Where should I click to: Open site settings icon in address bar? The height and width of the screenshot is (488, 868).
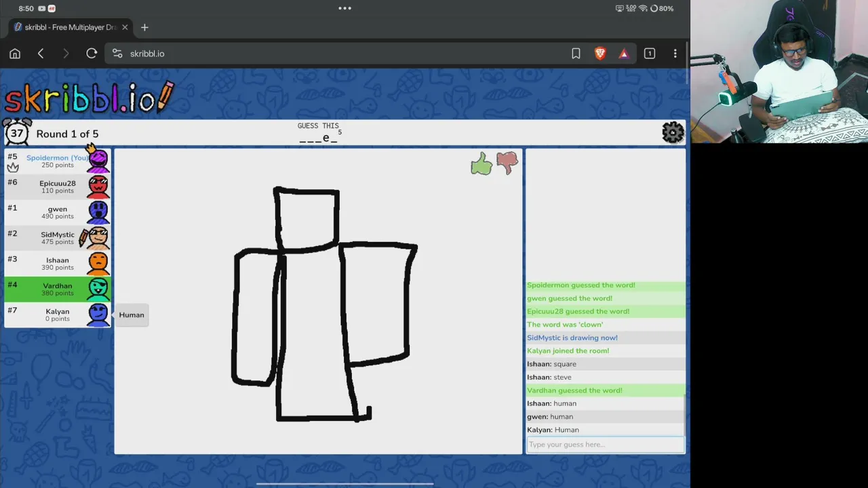pyautogui.click(x=117, y=54)
